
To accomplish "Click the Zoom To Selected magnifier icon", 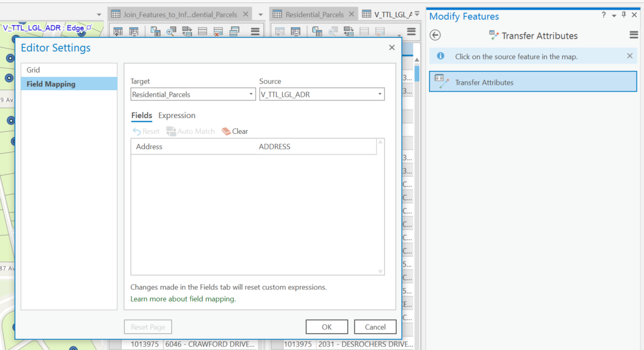I will point(171,31).
